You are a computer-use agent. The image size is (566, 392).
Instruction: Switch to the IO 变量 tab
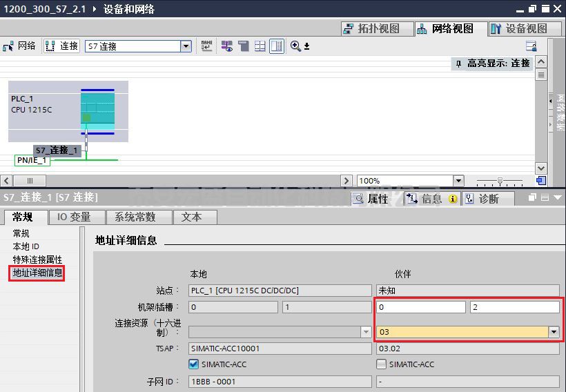click(x=74, y=217)
